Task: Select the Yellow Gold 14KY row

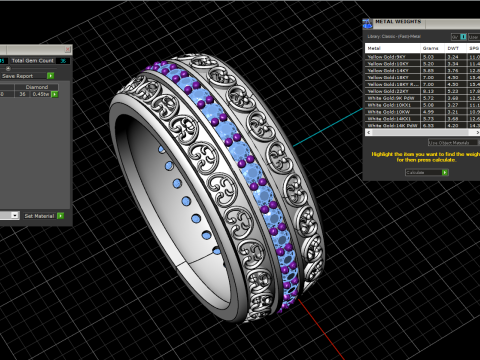Action: click(423, 70)
